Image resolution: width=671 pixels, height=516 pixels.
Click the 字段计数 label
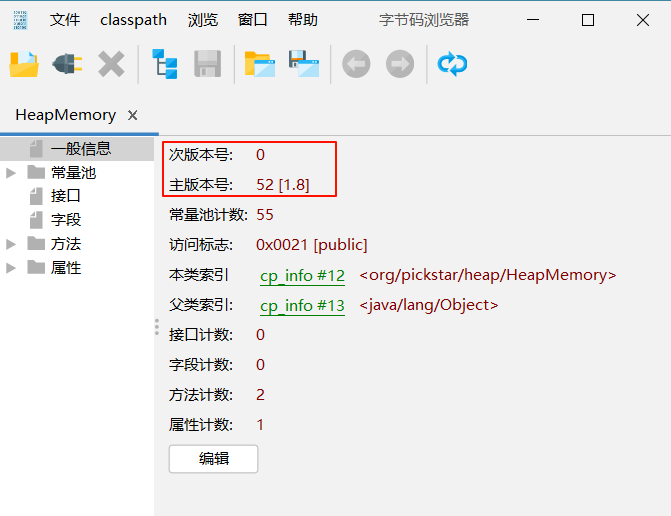point(201,365)
